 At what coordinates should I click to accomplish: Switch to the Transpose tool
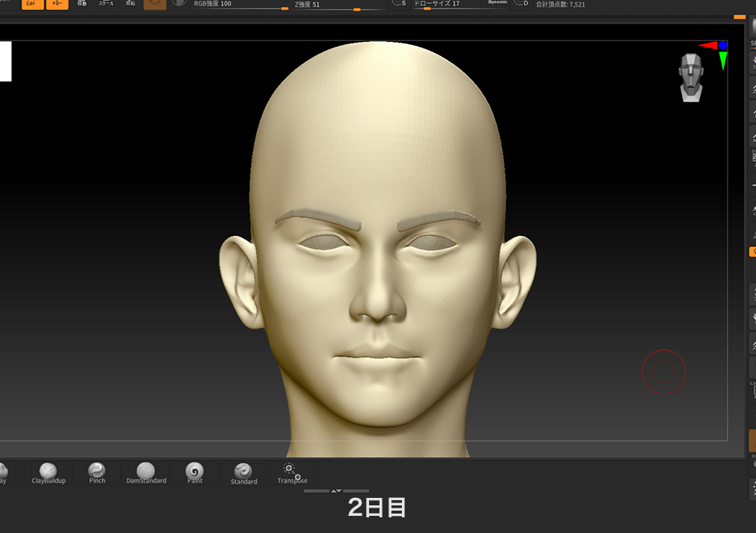tap(292, 473)
